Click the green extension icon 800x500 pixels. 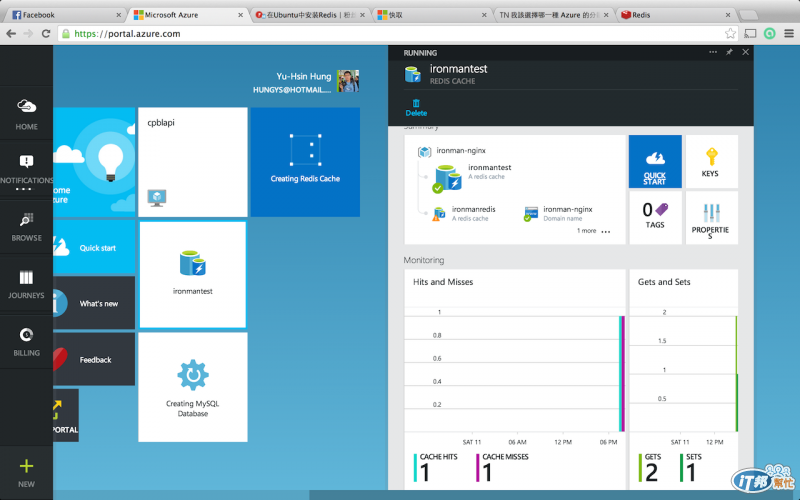(x=769, y=34)
